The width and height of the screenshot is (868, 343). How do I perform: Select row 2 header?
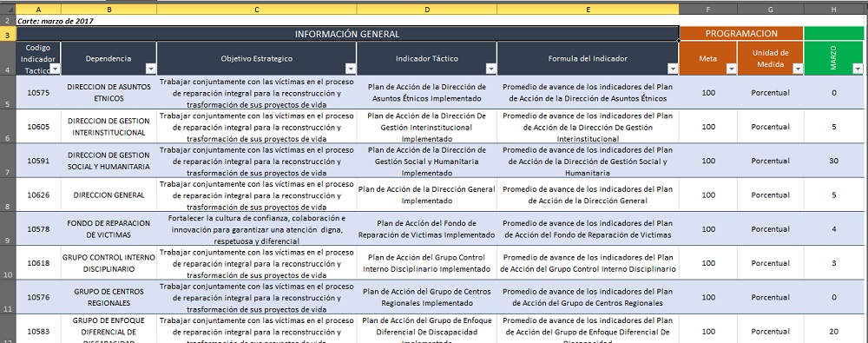pyautogui.click(x=8, y=21)
